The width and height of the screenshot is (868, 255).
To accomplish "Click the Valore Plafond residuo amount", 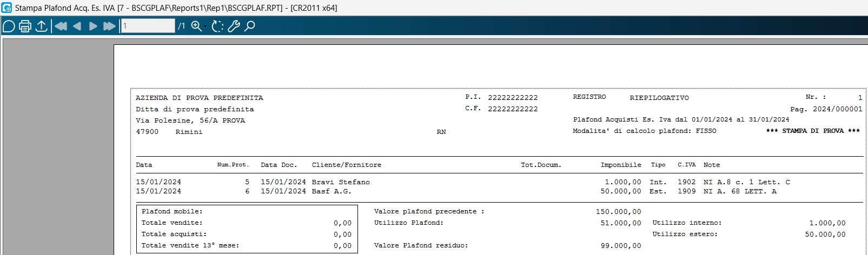I will click(621, 245).
